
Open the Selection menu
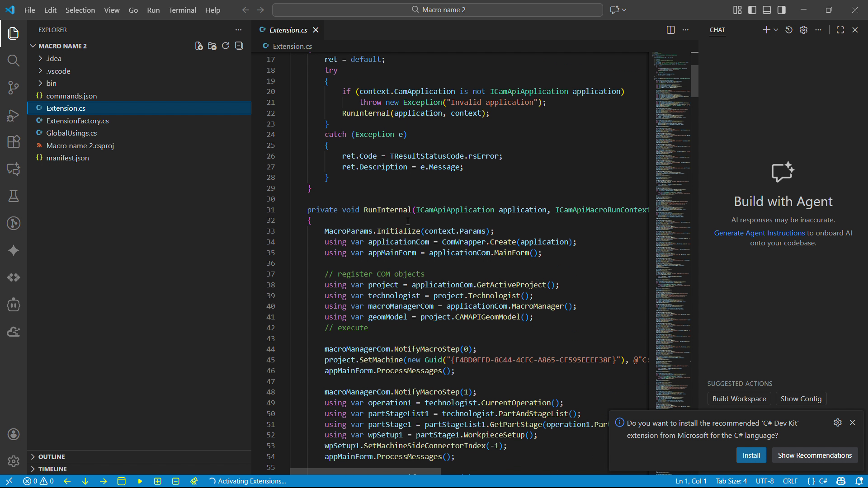coord(80,10)
